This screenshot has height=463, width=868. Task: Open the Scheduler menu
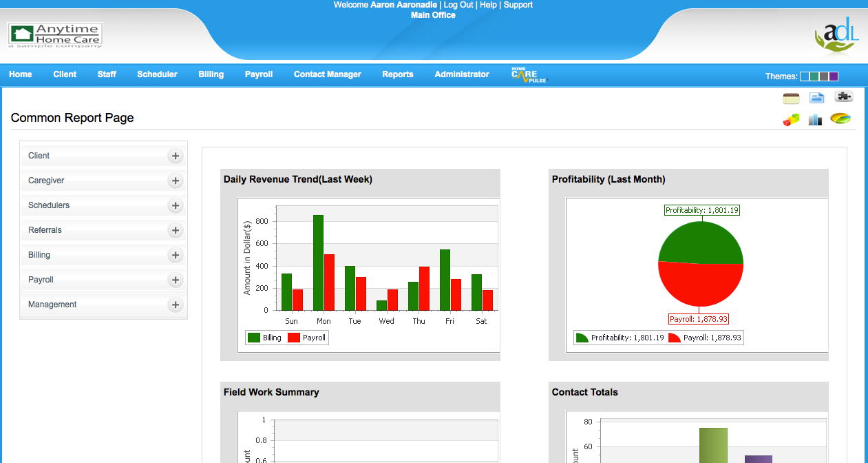click(157, 74)
